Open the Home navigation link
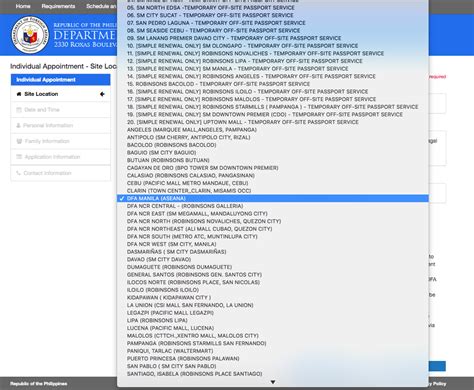This screenshot has height=390, width=474. [x=23, y=6]
